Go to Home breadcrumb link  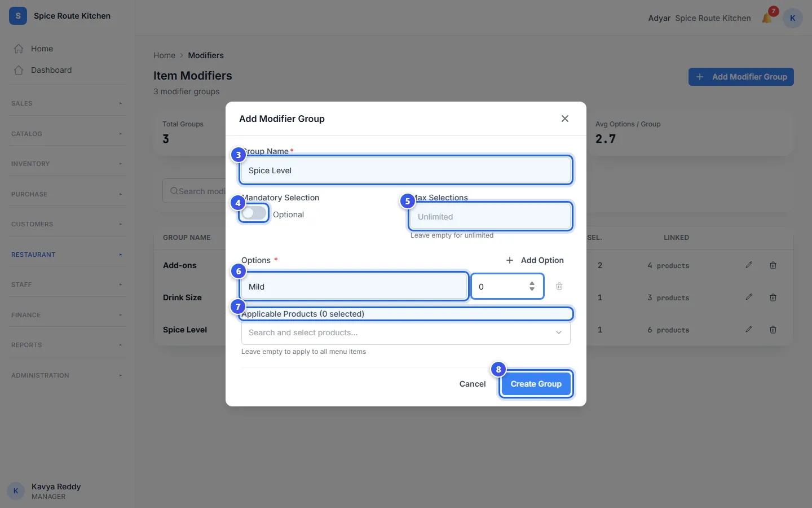(x=164, y=55)
